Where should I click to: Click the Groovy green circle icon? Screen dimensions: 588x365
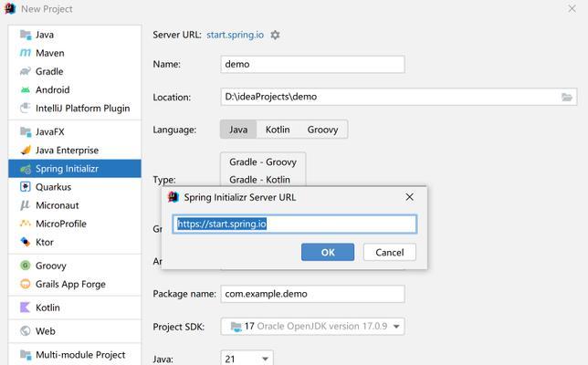click(x=26, y=266)
